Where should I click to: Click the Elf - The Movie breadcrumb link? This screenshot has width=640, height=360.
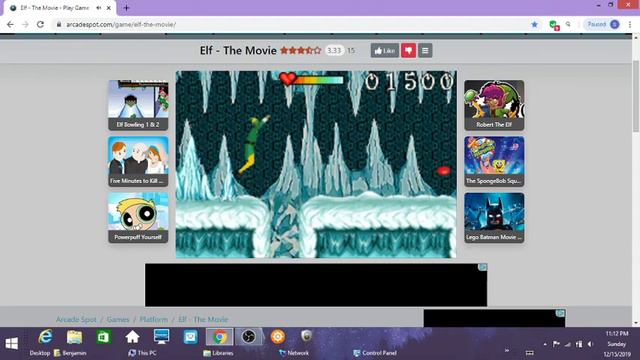[x=203, y=319]
